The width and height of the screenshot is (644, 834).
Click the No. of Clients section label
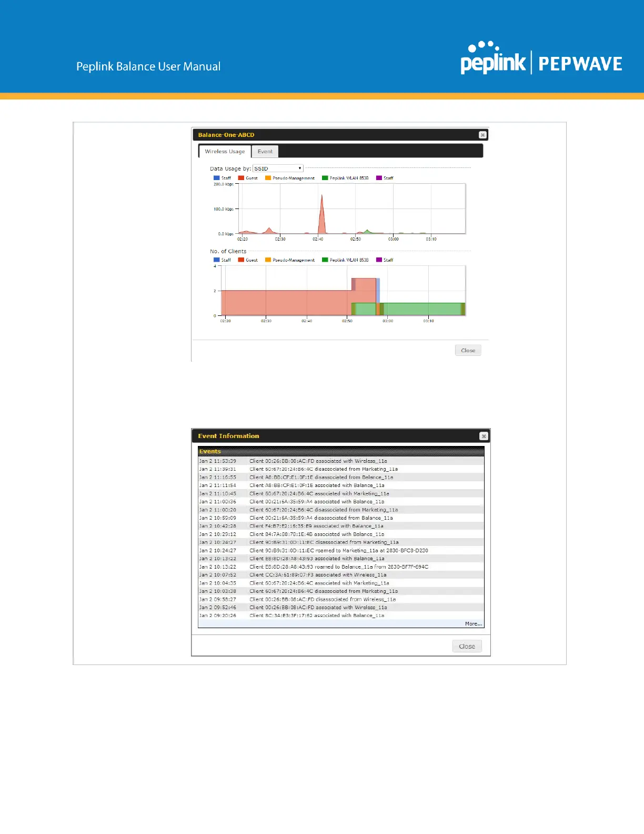(x=228, y=251)
